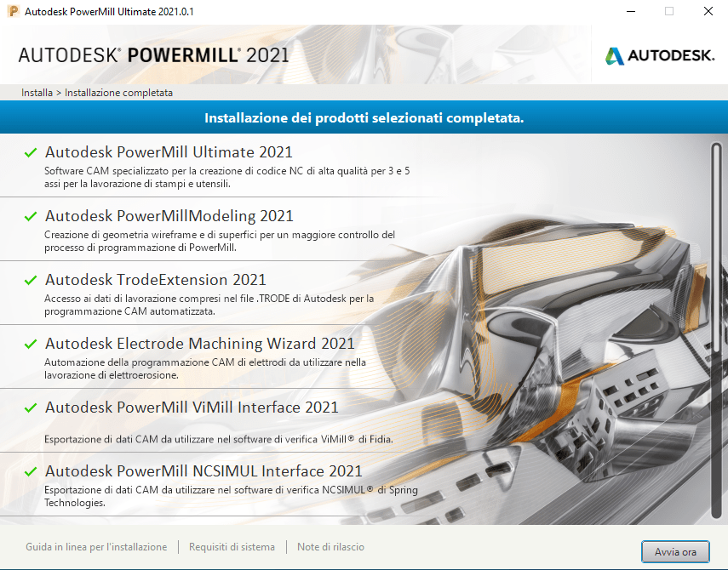Click ViMill description mentioning Fidia
The height and width of the screenshot is (570, 728).
pyautogui.click(x=219, y=439)
